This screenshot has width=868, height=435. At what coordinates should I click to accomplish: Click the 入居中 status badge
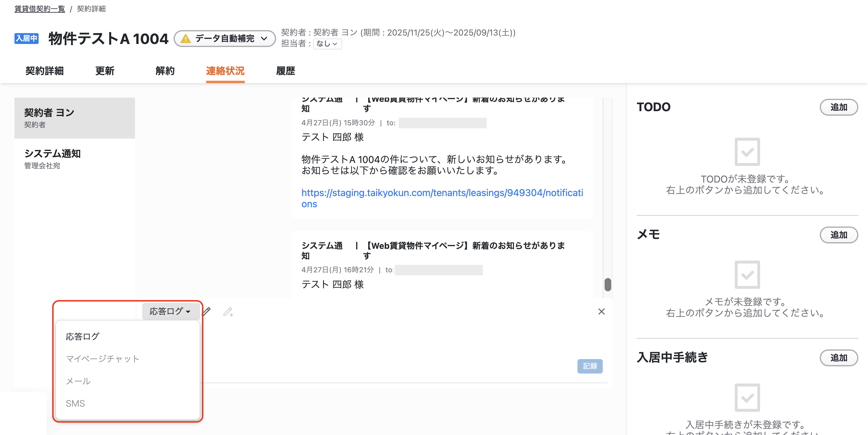[x=26, y=39]
